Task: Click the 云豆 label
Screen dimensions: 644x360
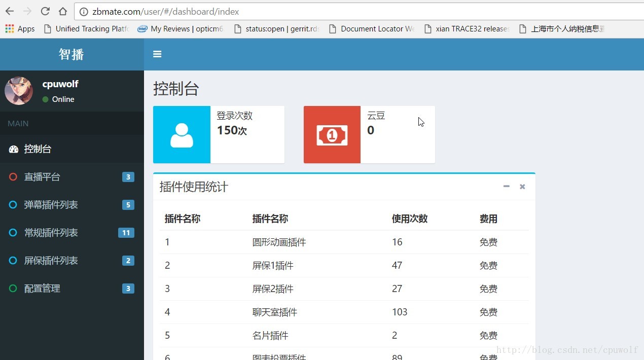Action: [x=376, y=116]
